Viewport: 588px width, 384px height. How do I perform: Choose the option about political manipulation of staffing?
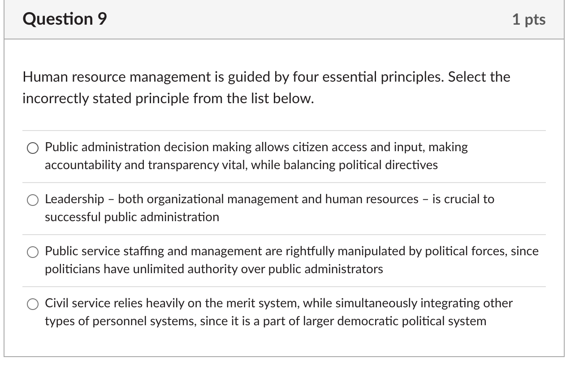(32, 252)
